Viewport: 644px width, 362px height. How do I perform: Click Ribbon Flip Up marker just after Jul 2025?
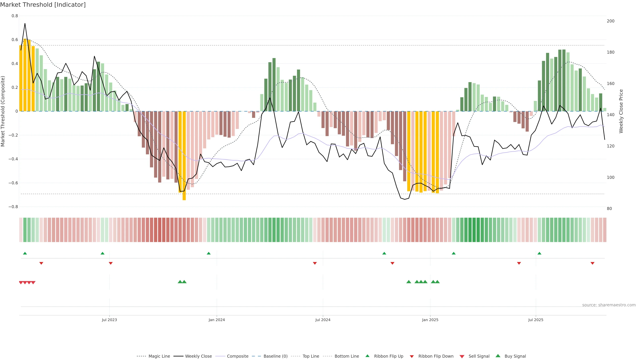pyautogui.click(x=539, y=253)
